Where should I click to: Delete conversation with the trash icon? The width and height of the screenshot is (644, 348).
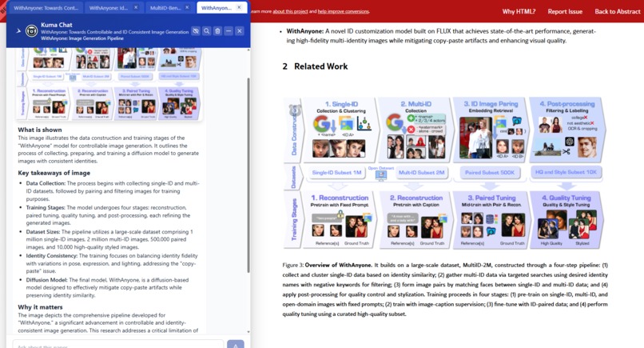pyautogui.click(x=217, y=31)
